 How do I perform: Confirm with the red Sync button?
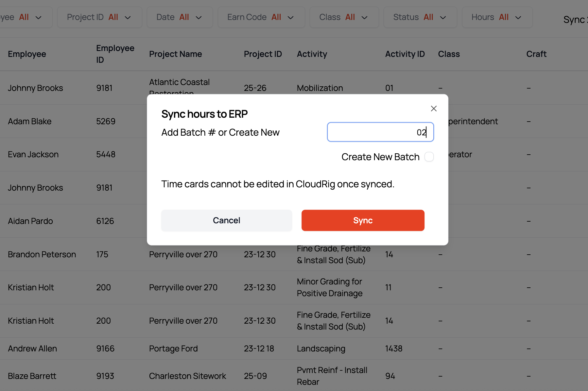click(x=363, y=220)
